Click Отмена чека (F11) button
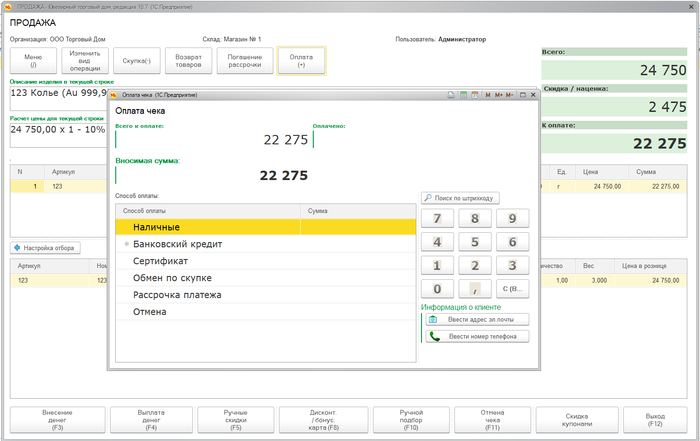700x441 pixels. [492, 420]
